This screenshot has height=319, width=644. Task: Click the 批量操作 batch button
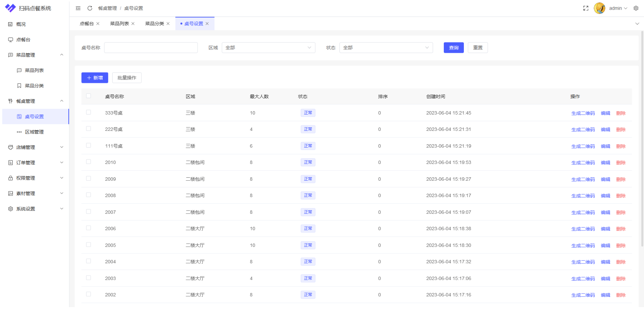(x=127, y=78)
